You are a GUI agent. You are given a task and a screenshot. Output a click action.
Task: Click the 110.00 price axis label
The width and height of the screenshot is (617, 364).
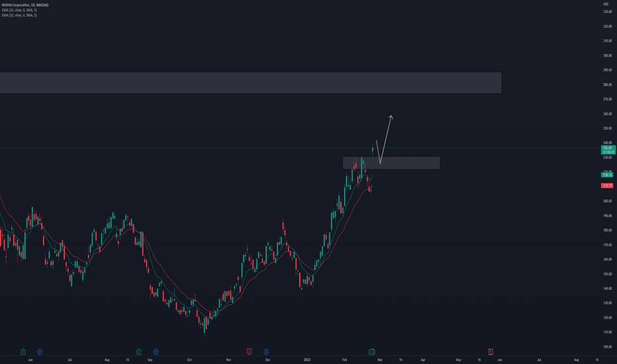click(608, 332)
